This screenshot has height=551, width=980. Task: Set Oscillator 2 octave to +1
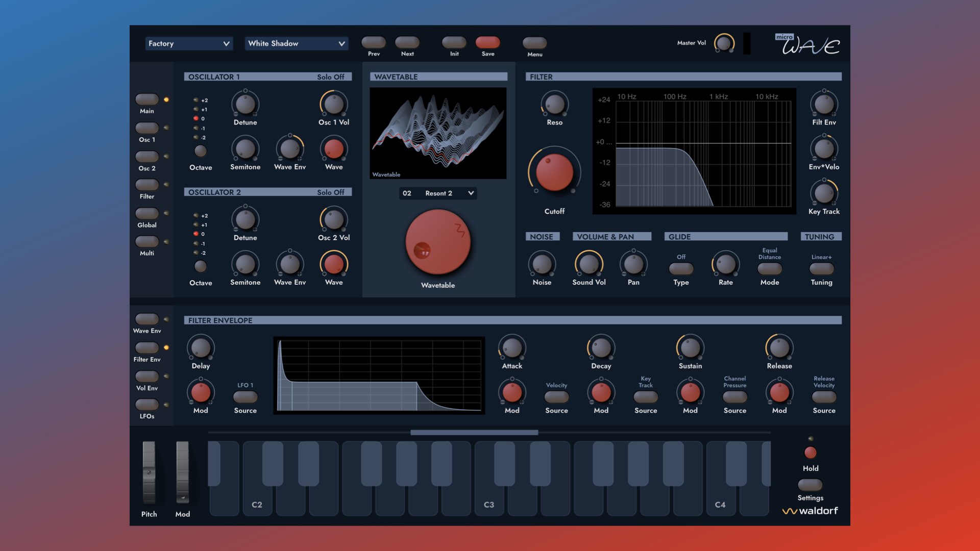pyautogui.click(x=195, y=224)
